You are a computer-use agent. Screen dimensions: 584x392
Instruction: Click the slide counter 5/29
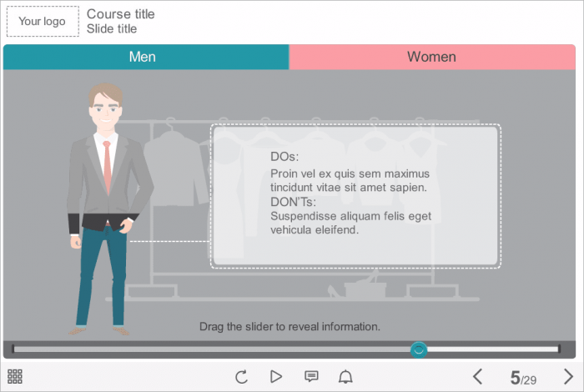coord(523,378)
